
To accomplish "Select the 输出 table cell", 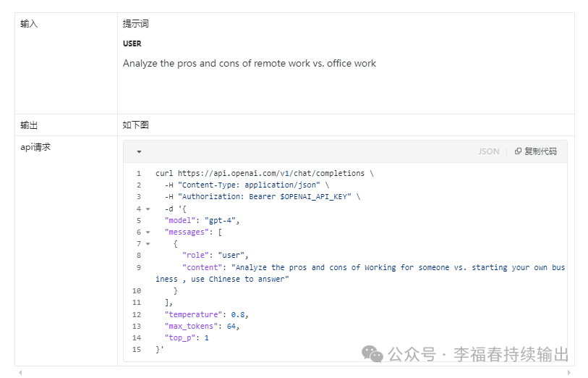I will pyautogui.click(x=66, y=125).
